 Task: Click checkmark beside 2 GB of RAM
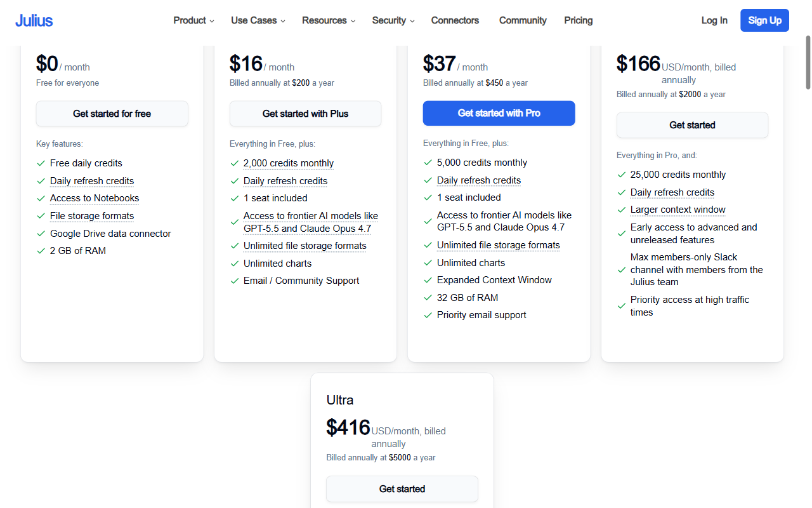click(41, 251)
